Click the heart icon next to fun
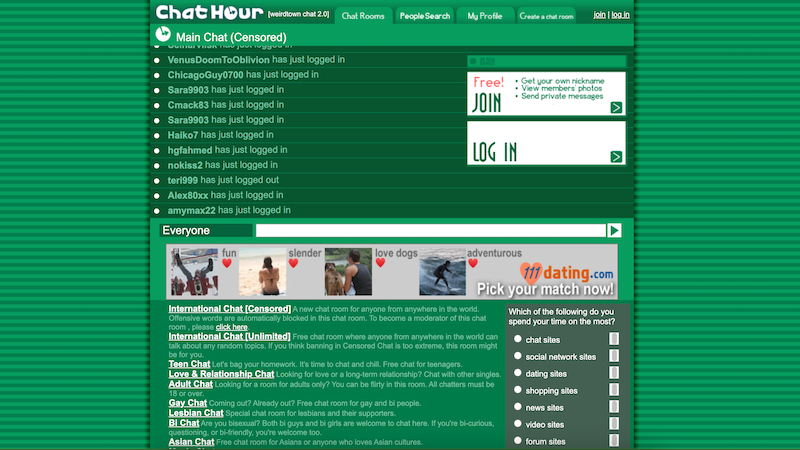This screenshot has height=450, width=800. pyautogui.click(x=227, y=263)
